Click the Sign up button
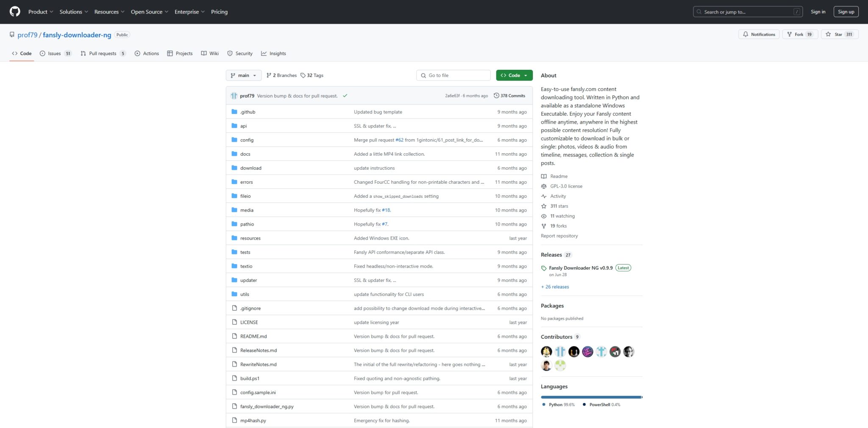Image resolution: width=868 pixels, height=428 pixels. pyautogui.click(x=846, y=12)
